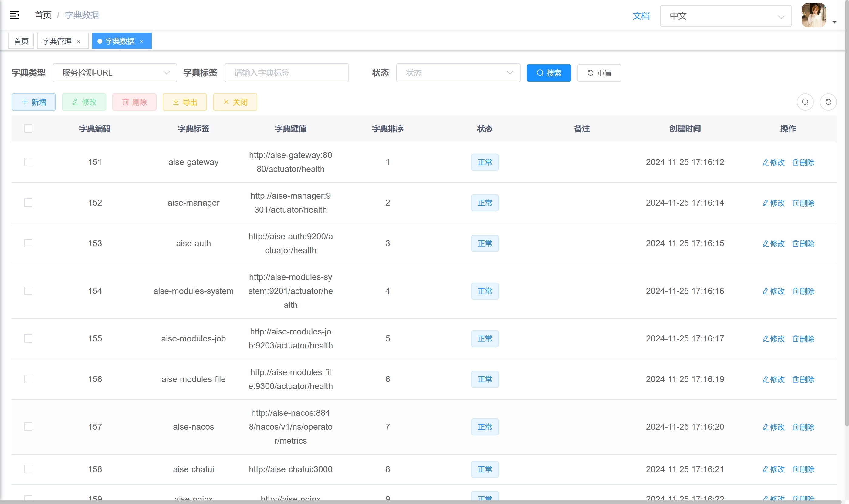Screen dimensions: 849x504
Task: Delete aise-chatui row via 删除
Action: pos(803,469)
